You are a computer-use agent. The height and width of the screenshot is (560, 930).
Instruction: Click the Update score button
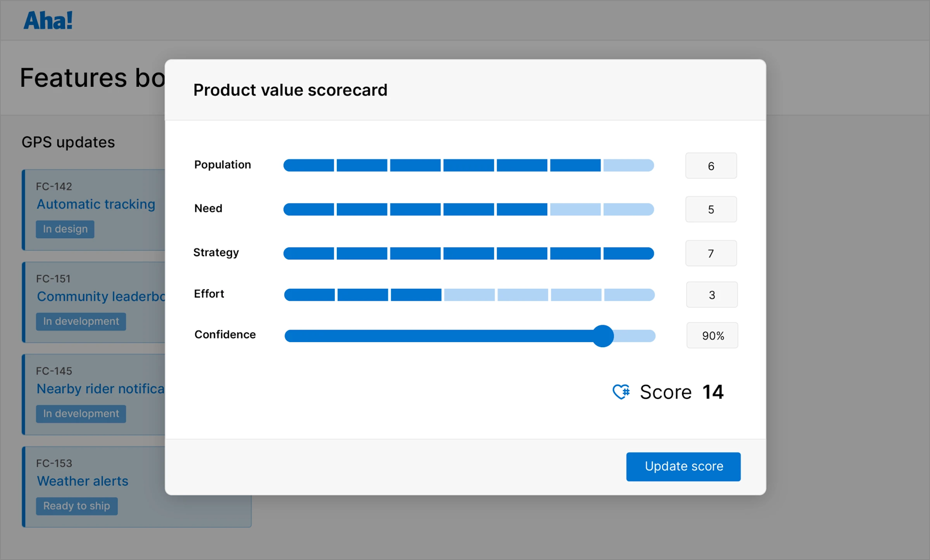coord(683,466)
